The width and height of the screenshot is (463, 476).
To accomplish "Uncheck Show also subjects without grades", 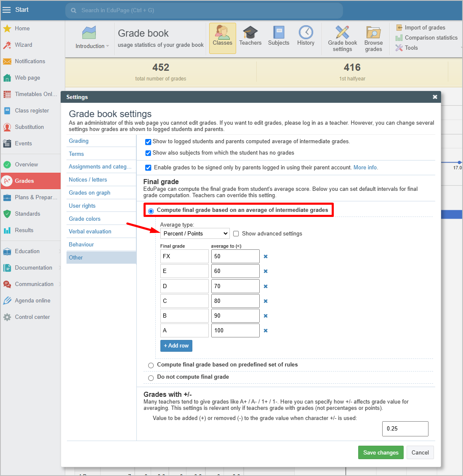I will [x=148, y=153].
